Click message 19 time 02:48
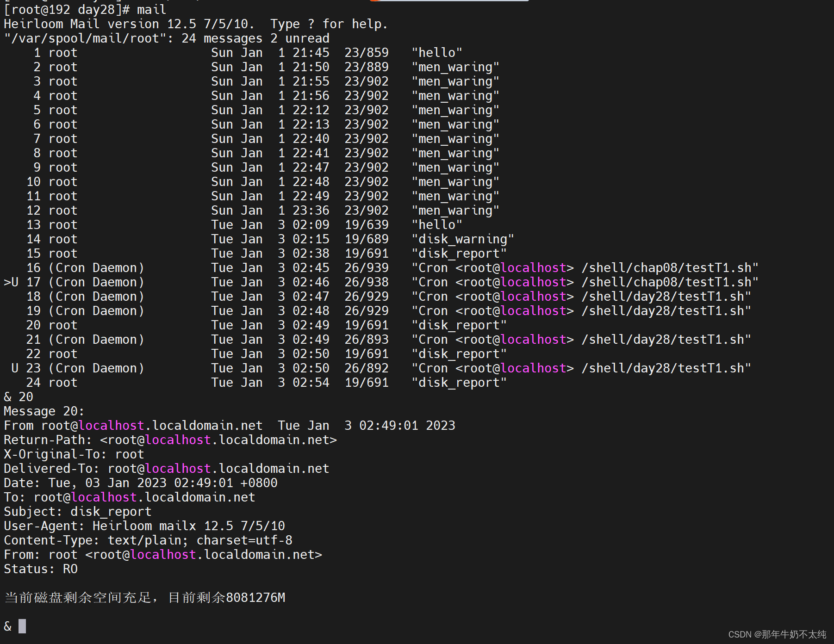This screenshot has height=644, width=834. click(311, 311)
